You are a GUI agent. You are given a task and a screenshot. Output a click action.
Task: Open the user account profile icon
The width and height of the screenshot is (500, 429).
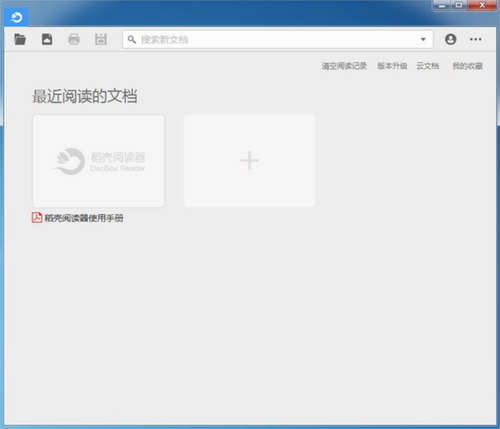[450, 39]
